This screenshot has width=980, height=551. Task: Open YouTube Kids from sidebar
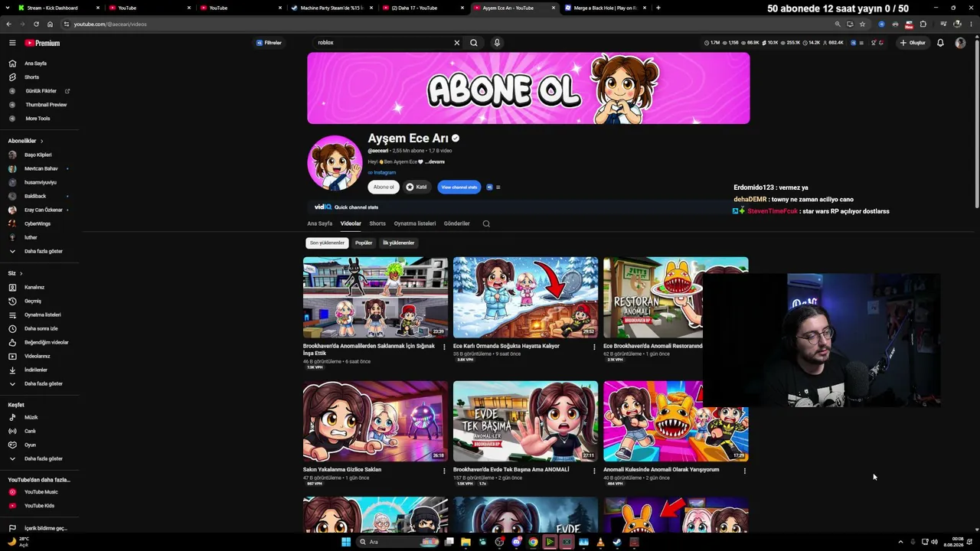[x=40, y=506]
